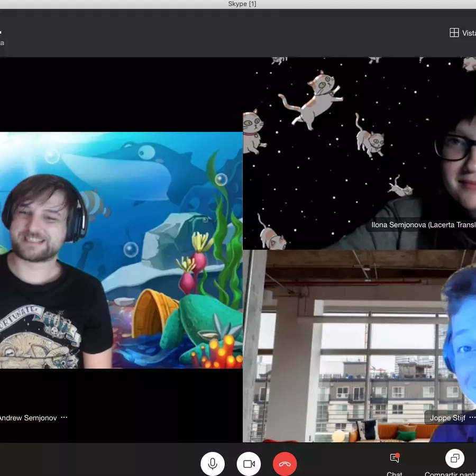Select the Joppe Stijf name label

(447, 418)
